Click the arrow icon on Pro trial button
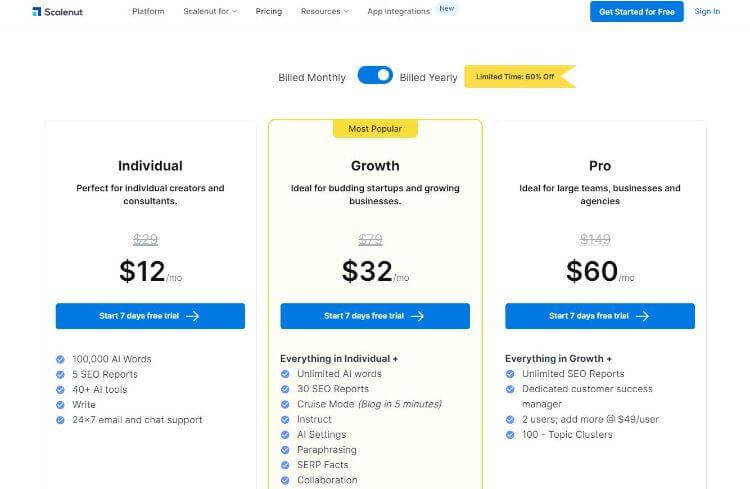Image resolution: width=750 pixels, height=489 pixels. pyautogui.click(x=643, y=316)
